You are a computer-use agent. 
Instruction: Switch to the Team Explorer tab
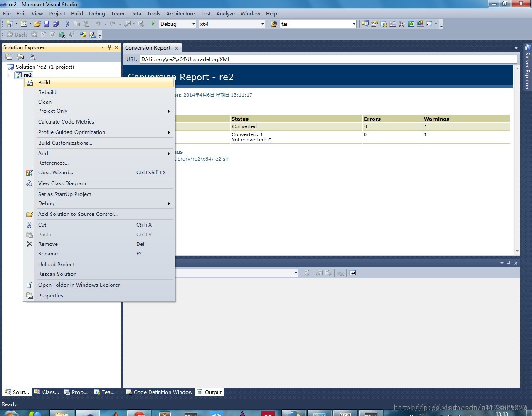click(x=104, y=392)
